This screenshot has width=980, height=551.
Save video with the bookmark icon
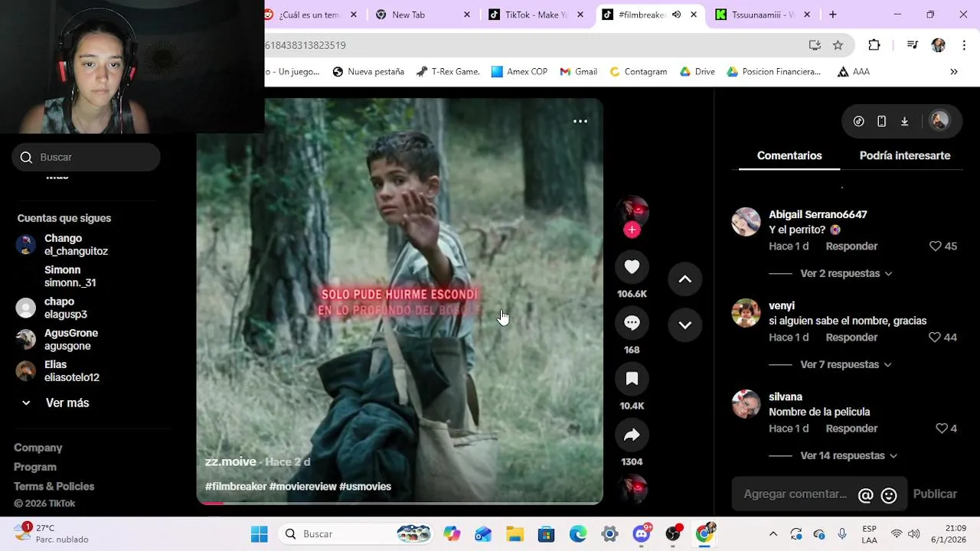point(632,379)
